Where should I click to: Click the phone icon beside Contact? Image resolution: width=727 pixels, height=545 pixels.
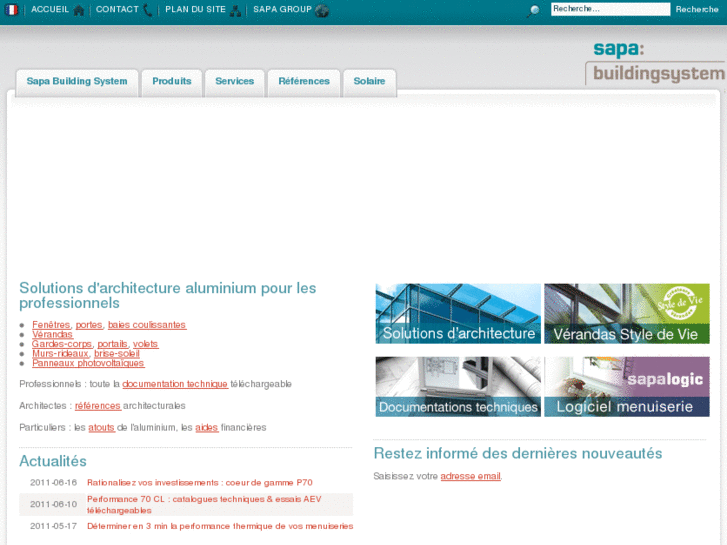pyautogui.click(x=148, y=10)
